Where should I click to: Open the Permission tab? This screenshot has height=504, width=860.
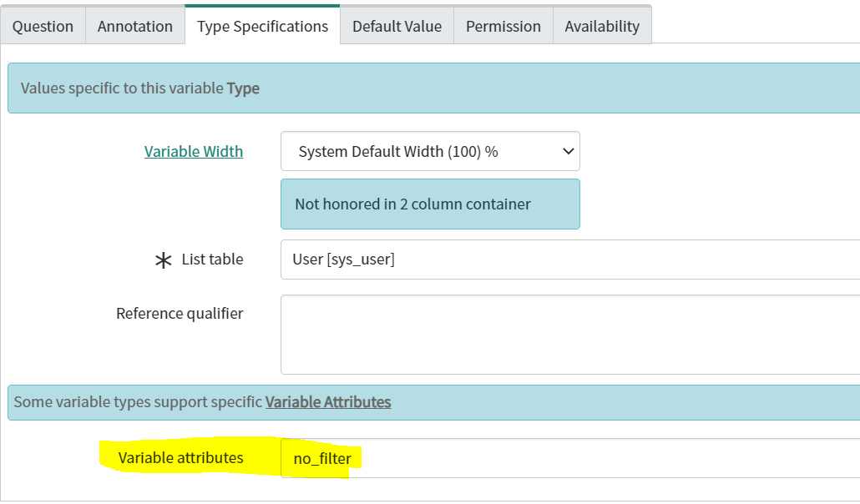point(503,26)
